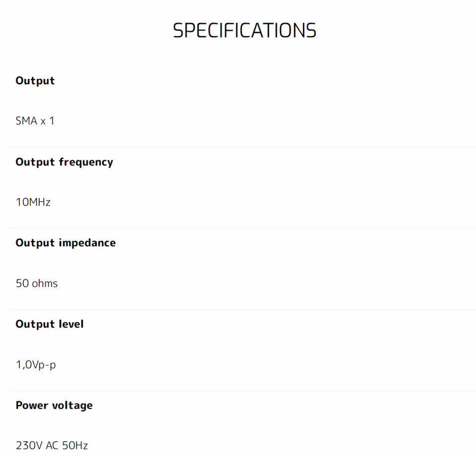Click the word frequency in the label
This screenshot has height=456, width=476.
(86, 162)
